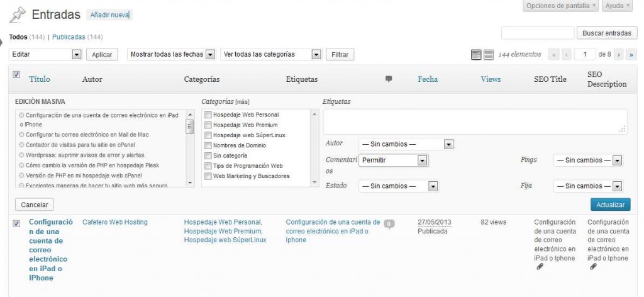Remove 'Wordpress: suprimir avisos de error' from bulk edit

tap(22, 155)
